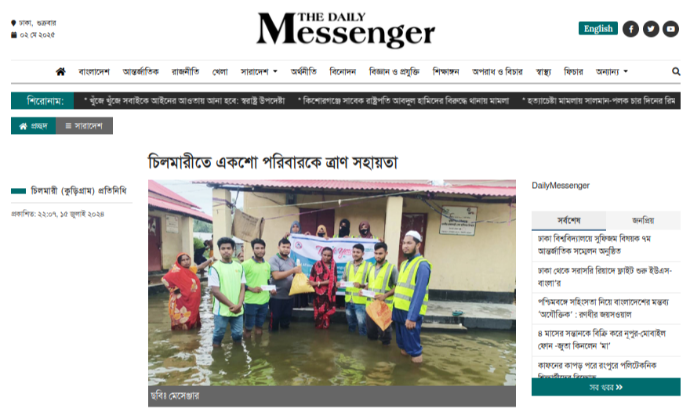
Task: Click the সারাদেশ breadcrumb list button
Action: point(84,126)
